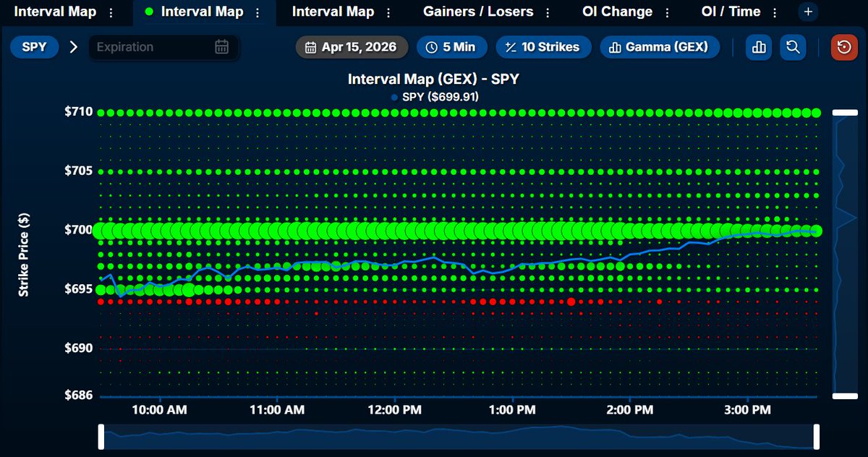The width and height of the screenshot is (868, 457).
Task: Click the bar chart view button
Action: tap(759, 47)
